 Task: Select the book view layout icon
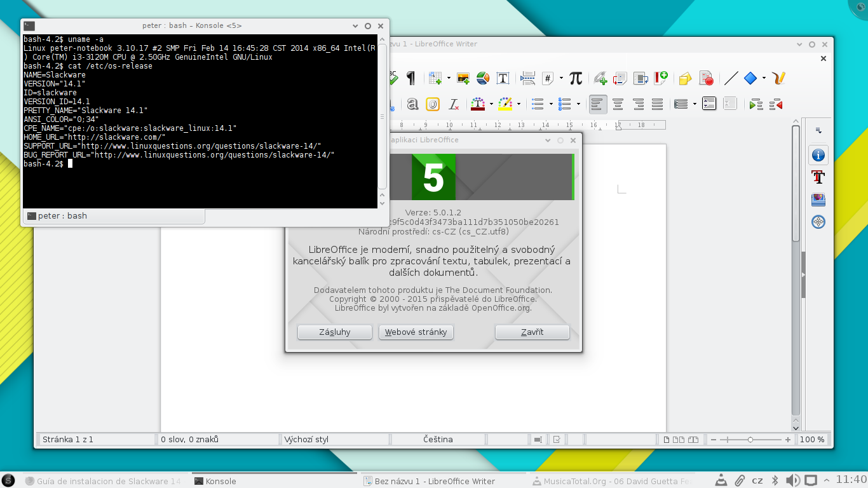point(693,440)
